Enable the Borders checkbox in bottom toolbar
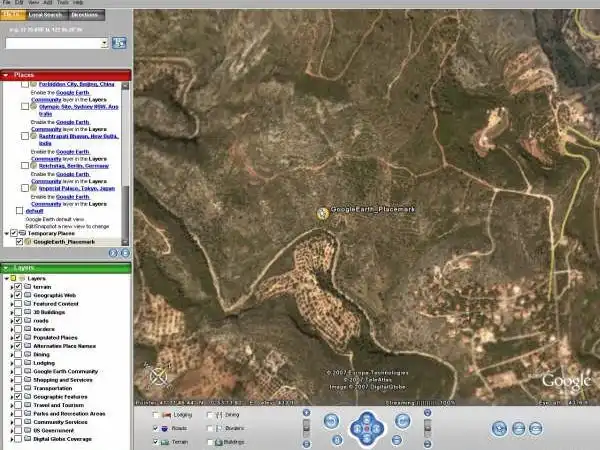 point(210,429)
